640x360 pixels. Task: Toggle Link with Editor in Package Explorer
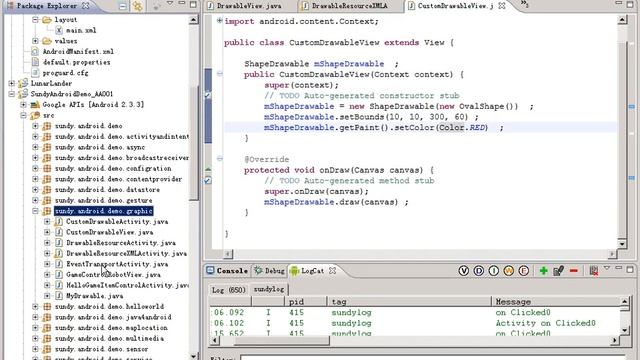tap(138, 6)
